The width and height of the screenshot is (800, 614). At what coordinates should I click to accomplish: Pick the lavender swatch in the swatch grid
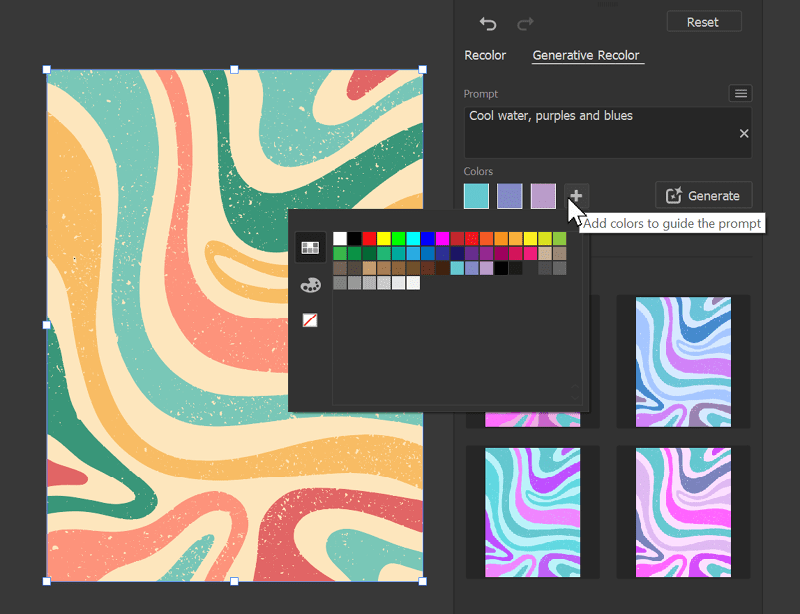486,268
